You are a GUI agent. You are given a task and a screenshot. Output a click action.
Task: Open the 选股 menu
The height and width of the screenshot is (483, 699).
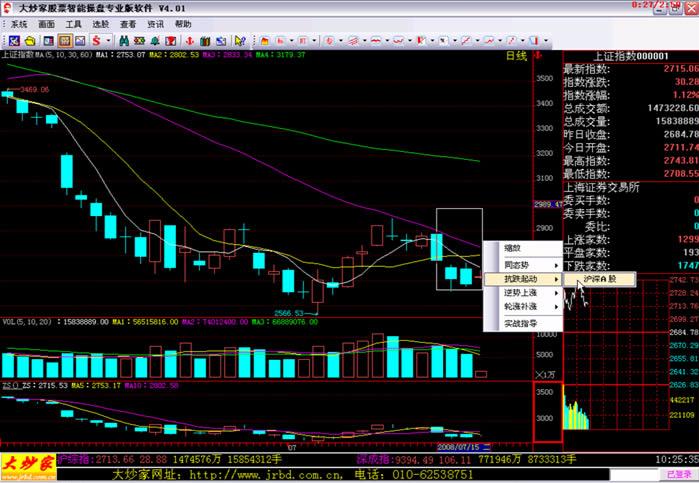(101, 22)
